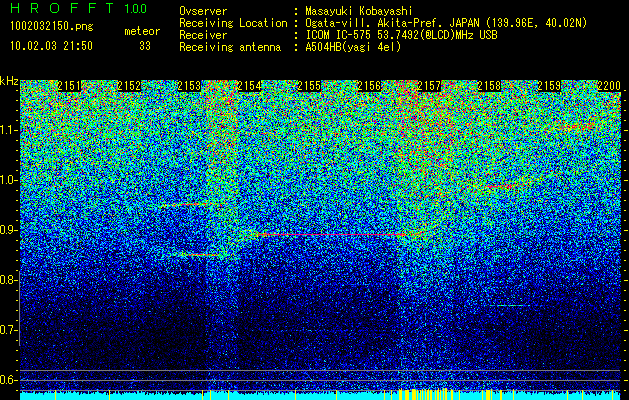
Task: Click the 2156 time marker
Action: [369, 86]
